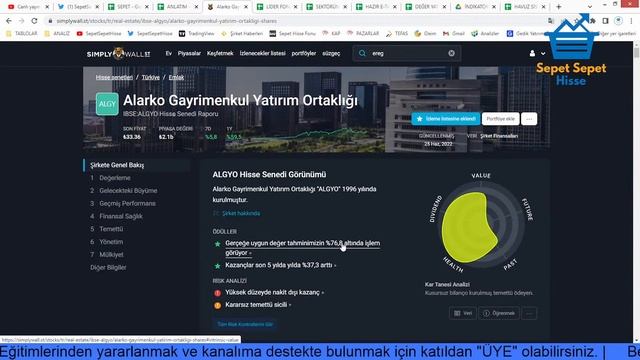640x360 pixels.
Task: Click the Simply Wall St logo
Action: click(118, 53)
